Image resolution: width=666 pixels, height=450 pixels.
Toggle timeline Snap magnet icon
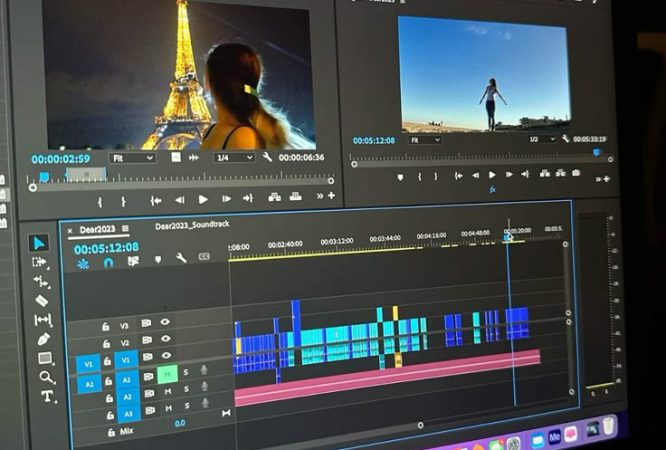[x=108, y=263]
